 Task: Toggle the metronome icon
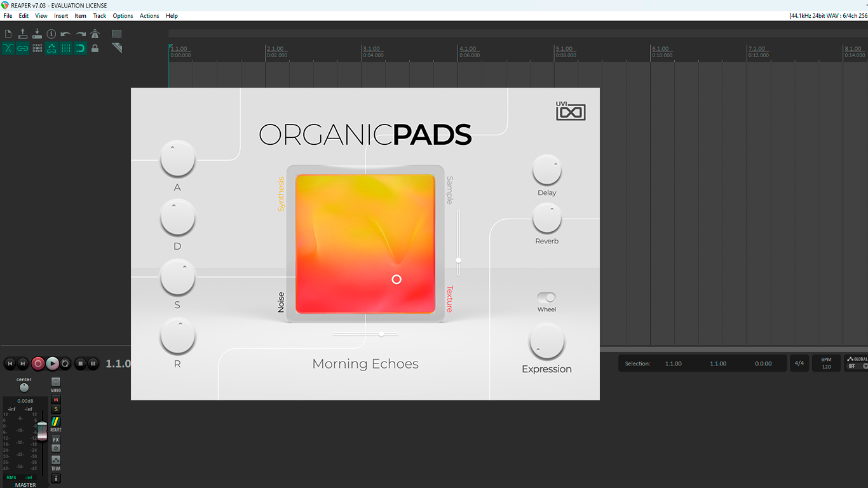[x=95, y=34]
